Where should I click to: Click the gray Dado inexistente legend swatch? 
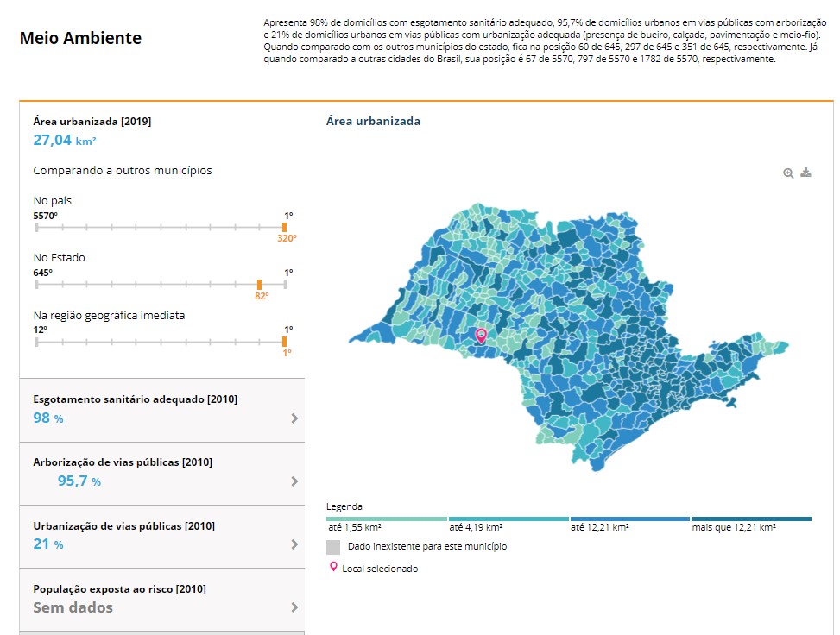(333, 547)
